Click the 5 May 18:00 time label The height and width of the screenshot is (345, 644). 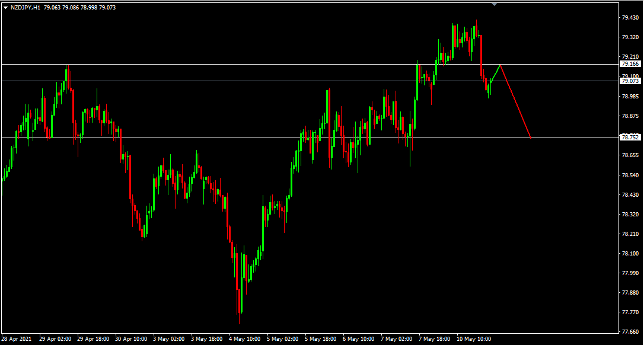[321, 339]
